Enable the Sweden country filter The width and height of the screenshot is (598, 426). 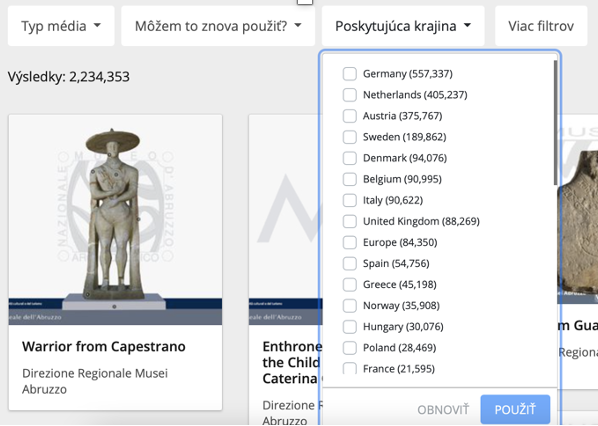[x=349, y=137]
